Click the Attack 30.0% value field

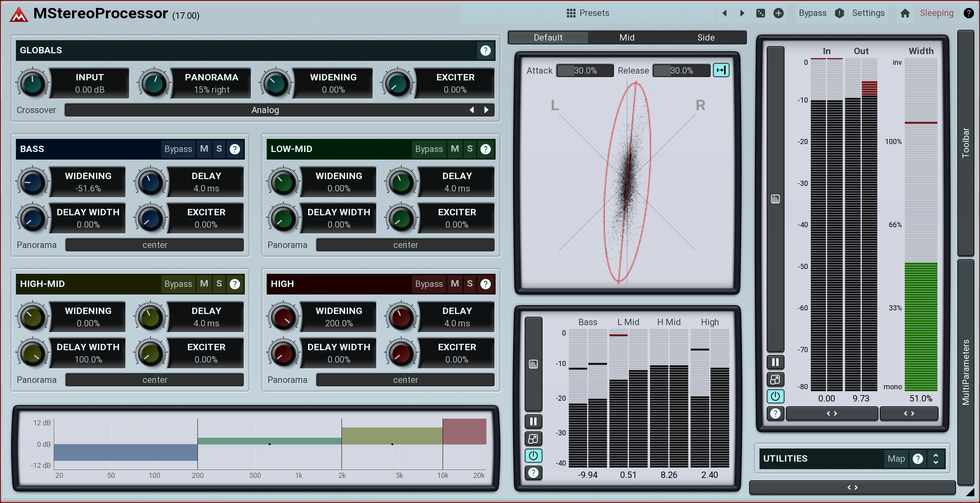[585, 70]
